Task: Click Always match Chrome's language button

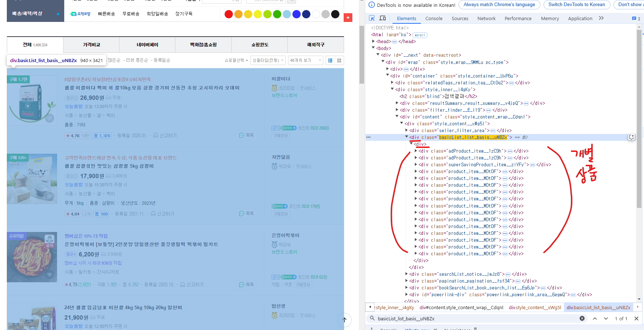Action: [x=499, y=5]
